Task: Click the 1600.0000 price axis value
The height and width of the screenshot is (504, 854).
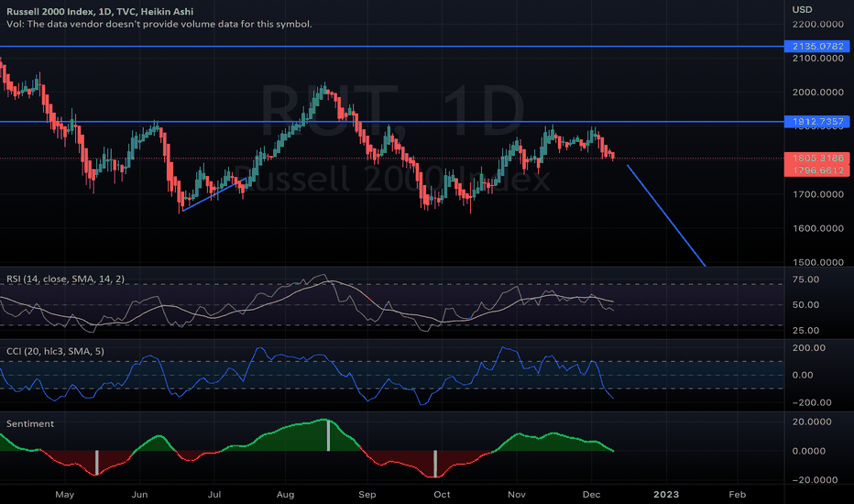Action: (818, 228)
